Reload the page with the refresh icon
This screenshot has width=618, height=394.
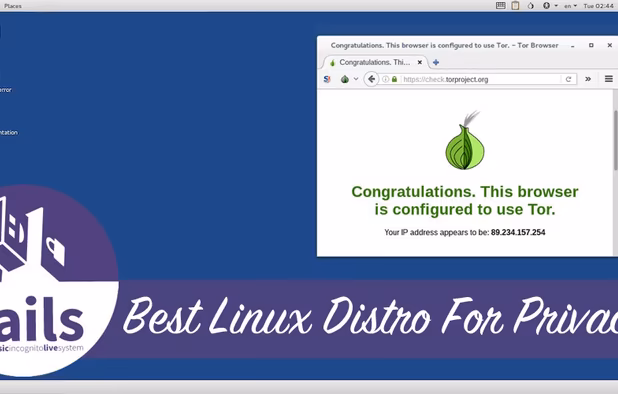568,79
